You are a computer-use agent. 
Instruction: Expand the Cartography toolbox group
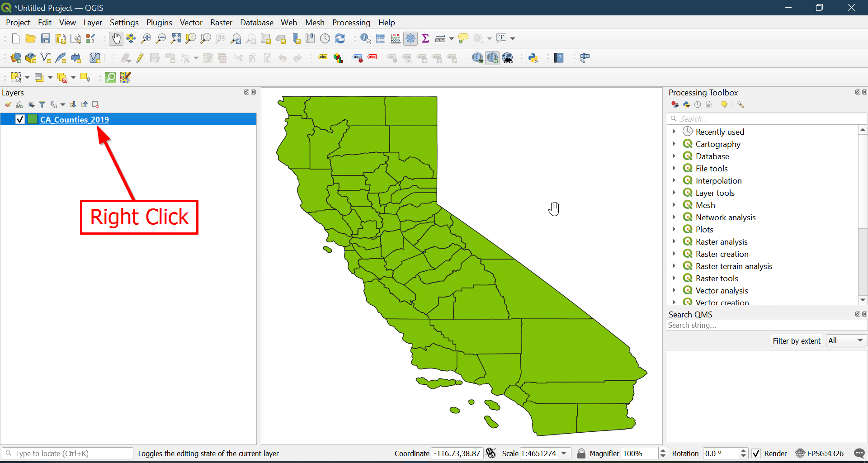[674, 144]
